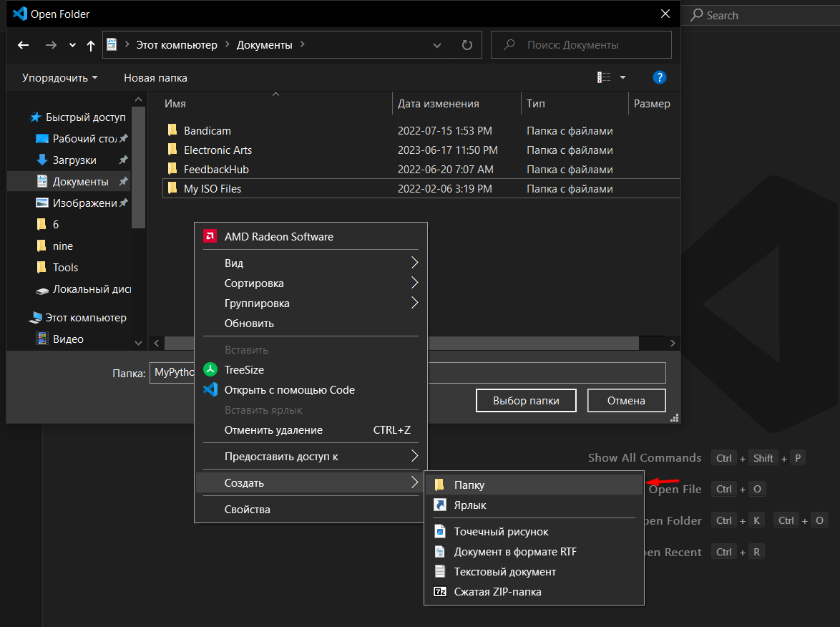This screenshot has width=840, height=627.
Task: Create a new Сжатая ZIP-папка
Action: point(497,592)
